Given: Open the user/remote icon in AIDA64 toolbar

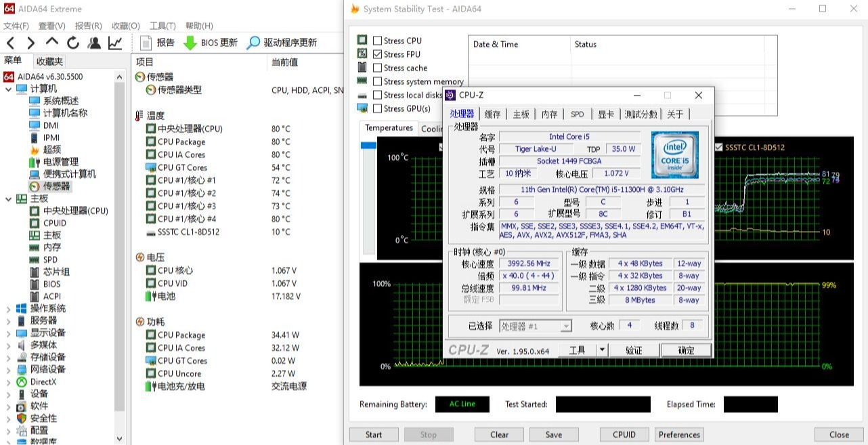Looking at the screenshot, I should point(94,43).
